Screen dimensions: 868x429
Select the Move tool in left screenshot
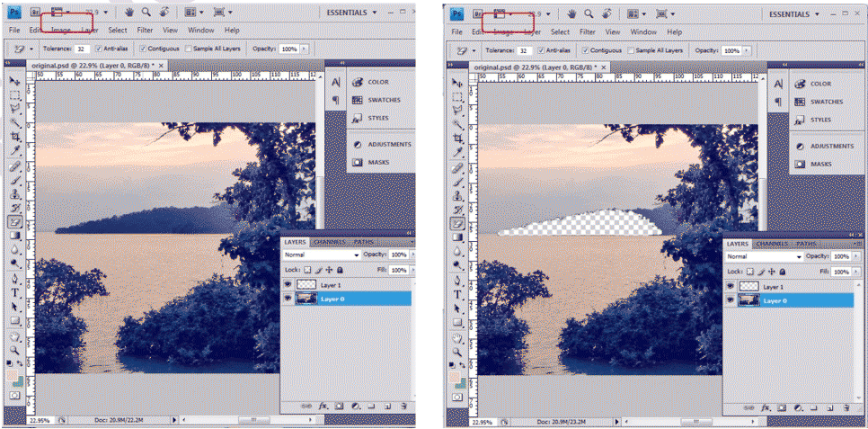15,81
